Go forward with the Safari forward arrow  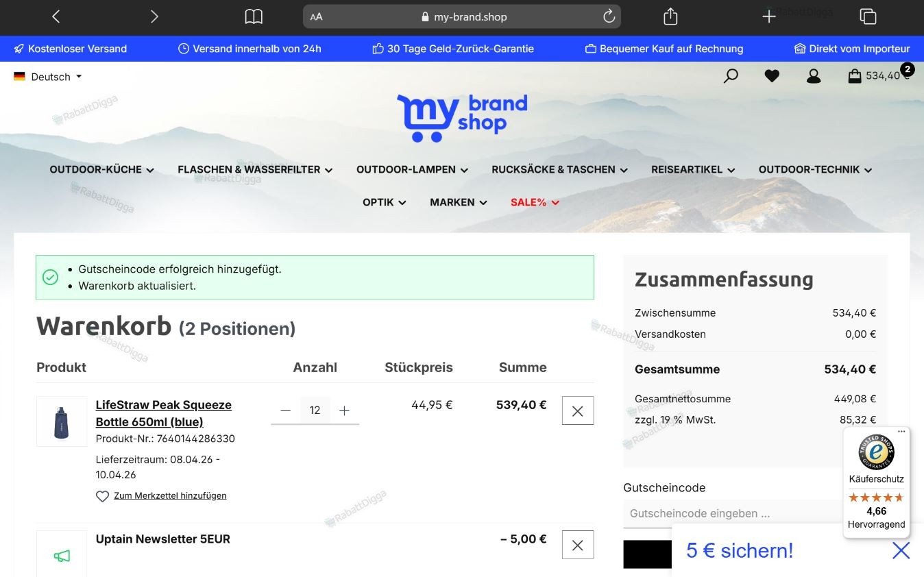(x=154, y=16)
